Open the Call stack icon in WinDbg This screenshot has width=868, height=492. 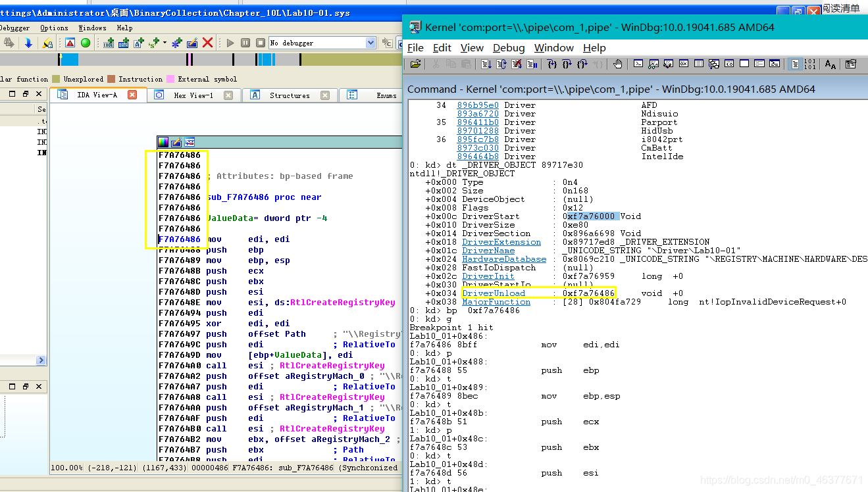pyautogui.click(x=714, y=64)
